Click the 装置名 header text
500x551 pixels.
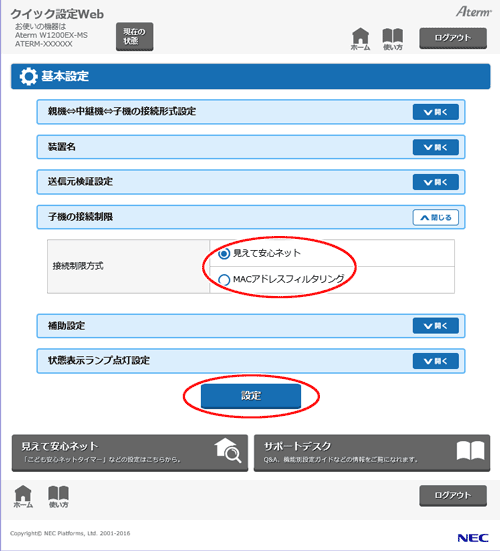62,147
